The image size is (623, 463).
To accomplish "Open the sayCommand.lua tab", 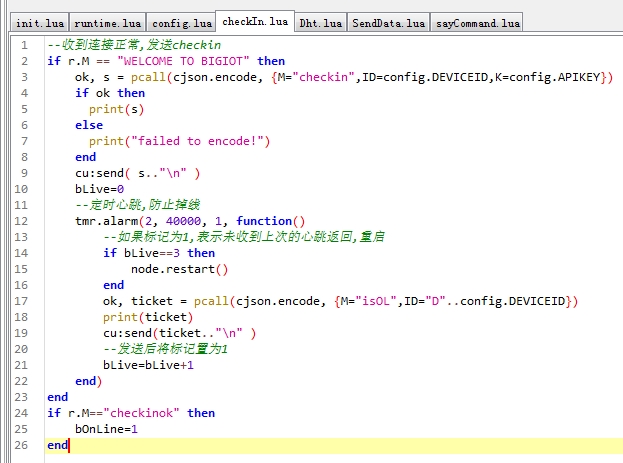I will [x=478, y=23].
